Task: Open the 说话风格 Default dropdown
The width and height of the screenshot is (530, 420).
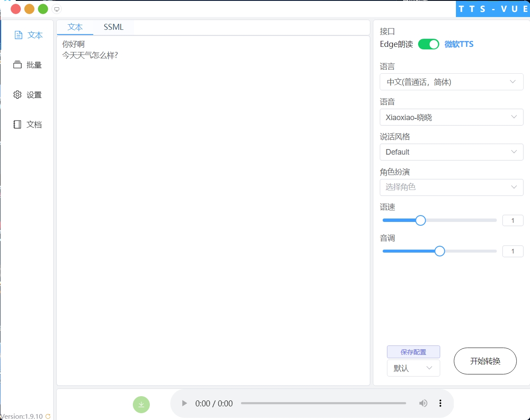Action: tap(451, 152)
